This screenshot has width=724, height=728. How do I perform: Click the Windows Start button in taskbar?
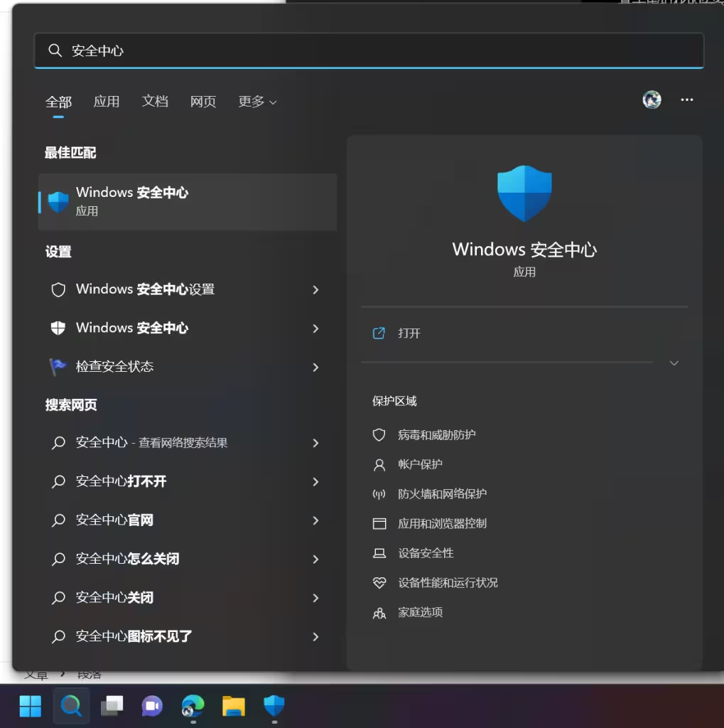31,706
